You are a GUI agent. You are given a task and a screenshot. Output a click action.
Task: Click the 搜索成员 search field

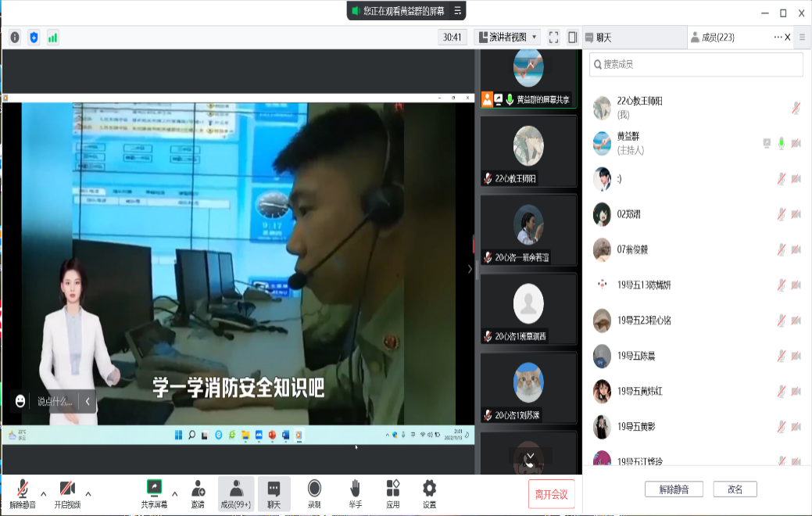(x=696, y=64)
